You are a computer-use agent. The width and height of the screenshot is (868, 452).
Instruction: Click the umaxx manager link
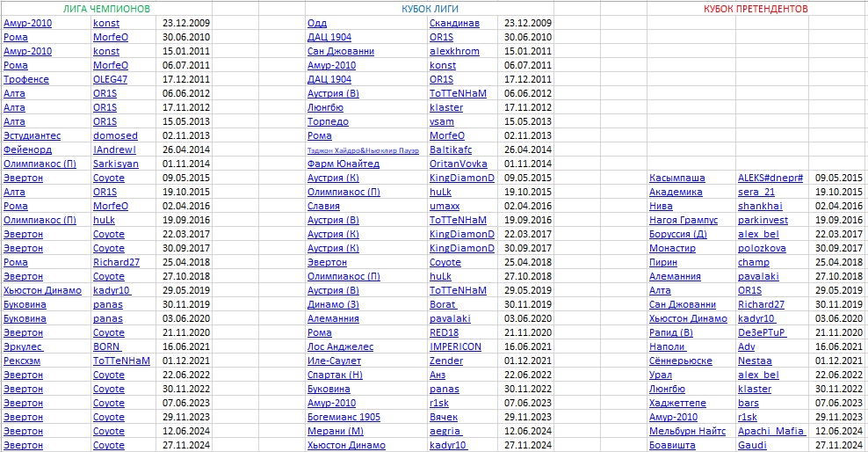(445, 206)
